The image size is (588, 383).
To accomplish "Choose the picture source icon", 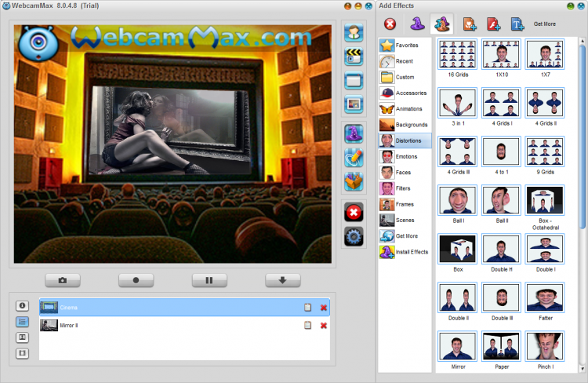I will click(354, 104).
